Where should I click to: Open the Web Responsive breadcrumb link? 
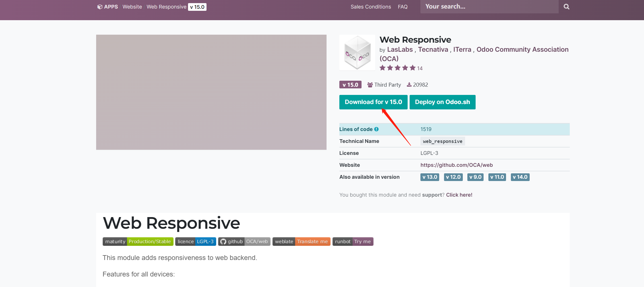click(x=166, y=7)
